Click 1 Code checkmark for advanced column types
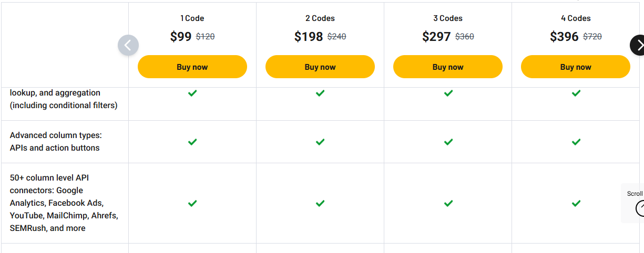 [x=192, y=142]
